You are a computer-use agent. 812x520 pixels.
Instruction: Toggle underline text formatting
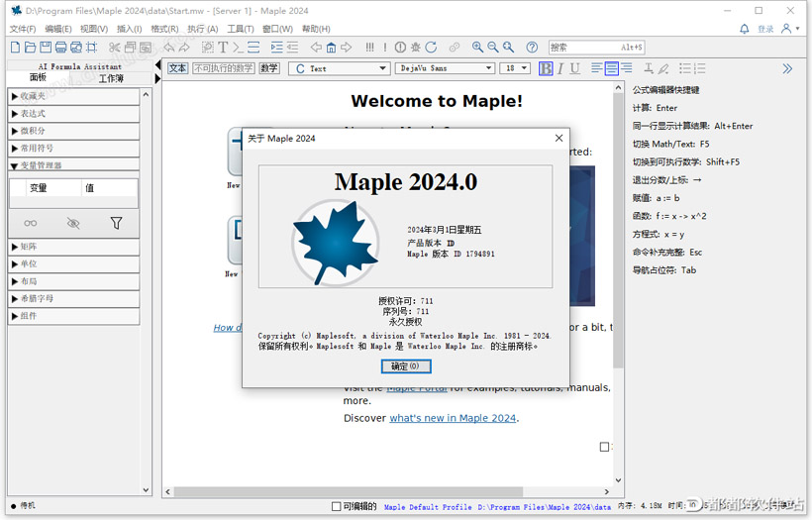click(574, 68)
